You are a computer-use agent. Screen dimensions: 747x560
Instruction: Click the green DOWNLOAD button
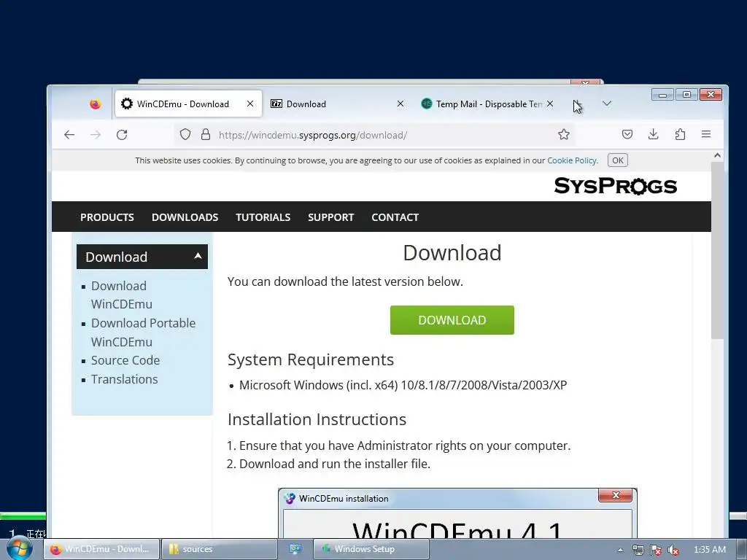click(452, 320)
